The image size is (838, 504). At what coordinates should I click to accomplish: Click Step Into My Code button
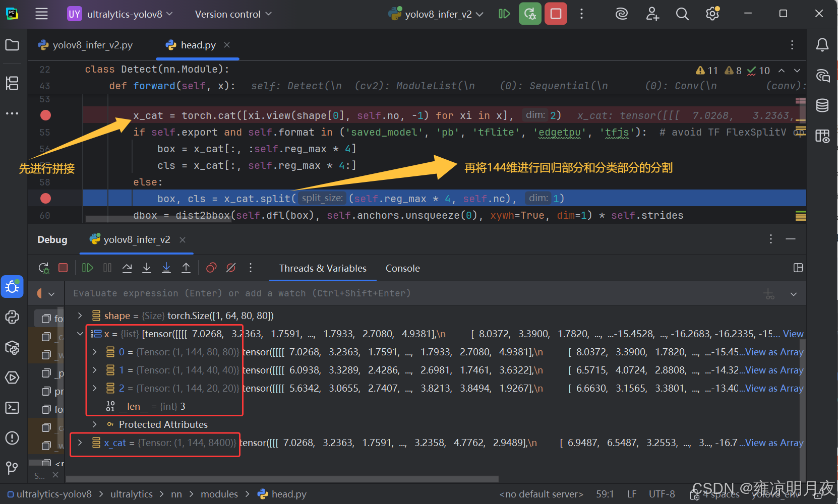tap(166, 268)
